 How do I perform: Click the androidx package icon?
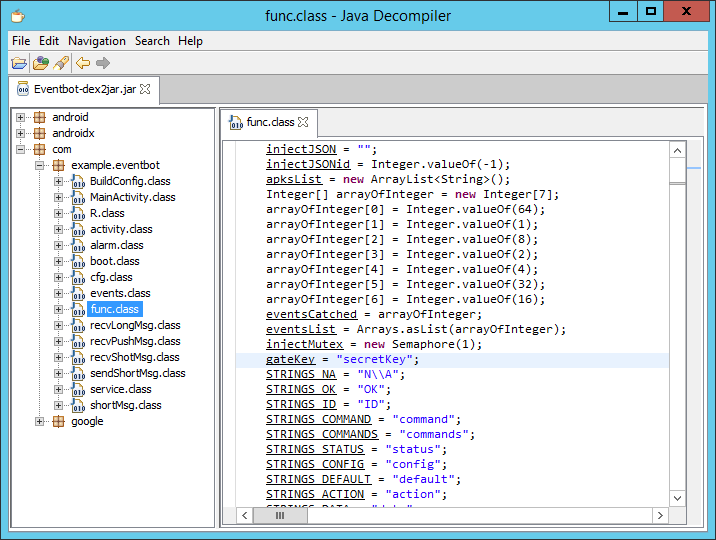[x=40, y=133]
